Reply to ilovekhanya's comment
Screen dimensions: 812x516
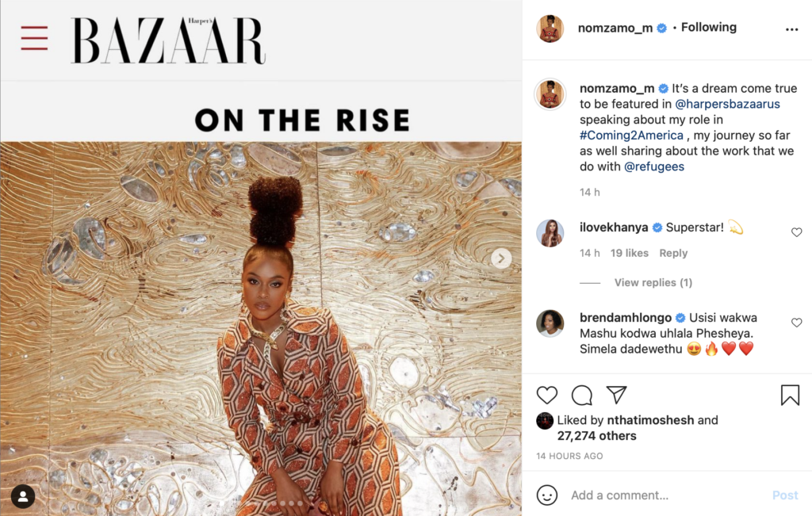click(x=673, y=253)
